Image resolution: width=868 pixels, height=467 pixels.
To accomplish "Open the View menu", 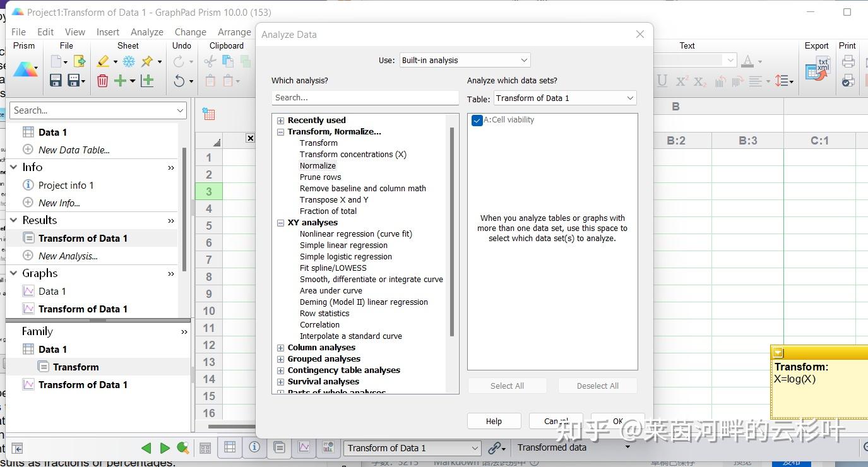I will [74, 32].
